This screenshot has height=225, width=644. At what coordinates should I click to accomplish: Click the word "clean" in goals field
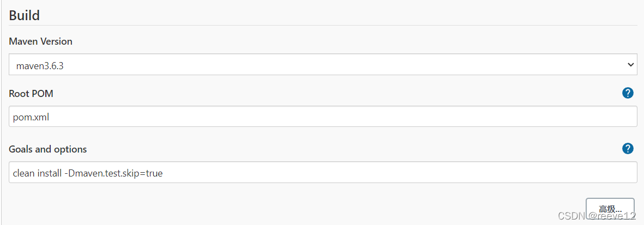coord(24,173)
